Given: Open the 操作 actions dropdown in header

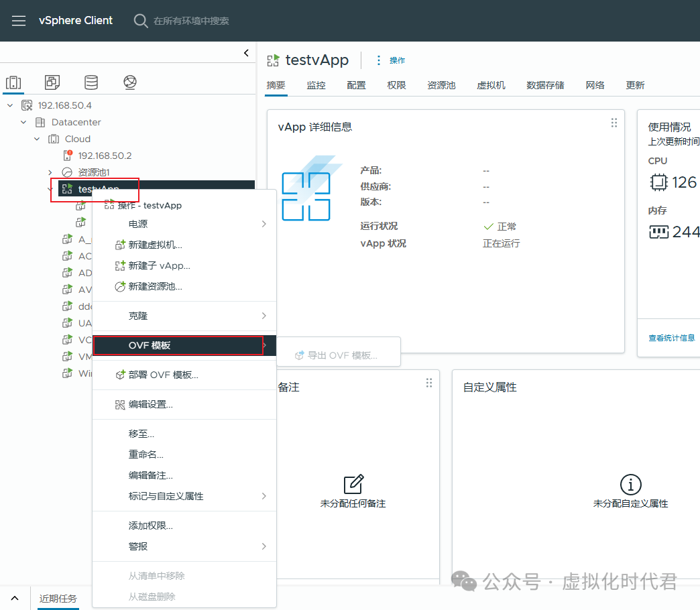Looking at the screenshot, I should [391, 60].
